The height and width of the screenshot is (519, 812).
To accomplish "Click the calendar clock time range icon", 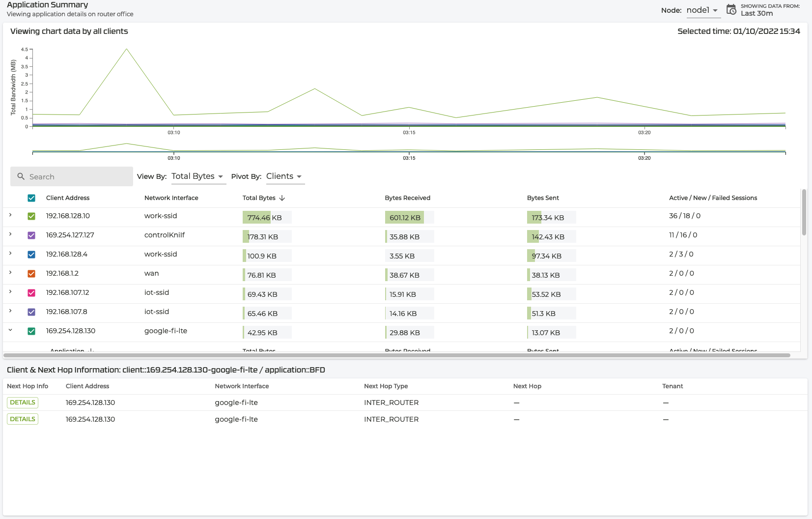I will 731,10.
